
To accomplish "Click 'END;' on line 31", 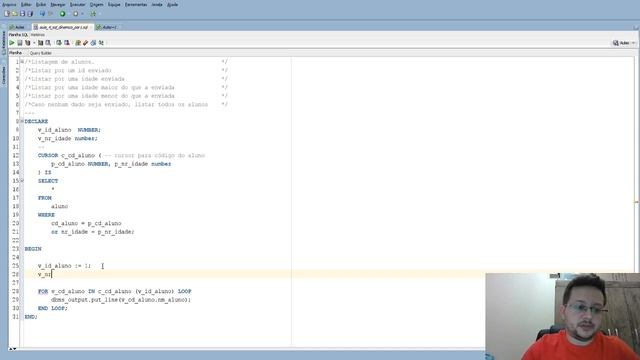I will tap(31, 316).
